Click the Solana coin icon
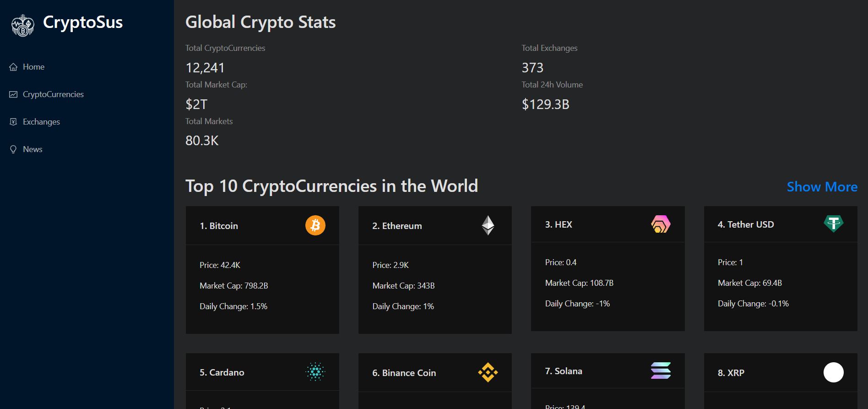868x409 pixels. coord(660,371)
